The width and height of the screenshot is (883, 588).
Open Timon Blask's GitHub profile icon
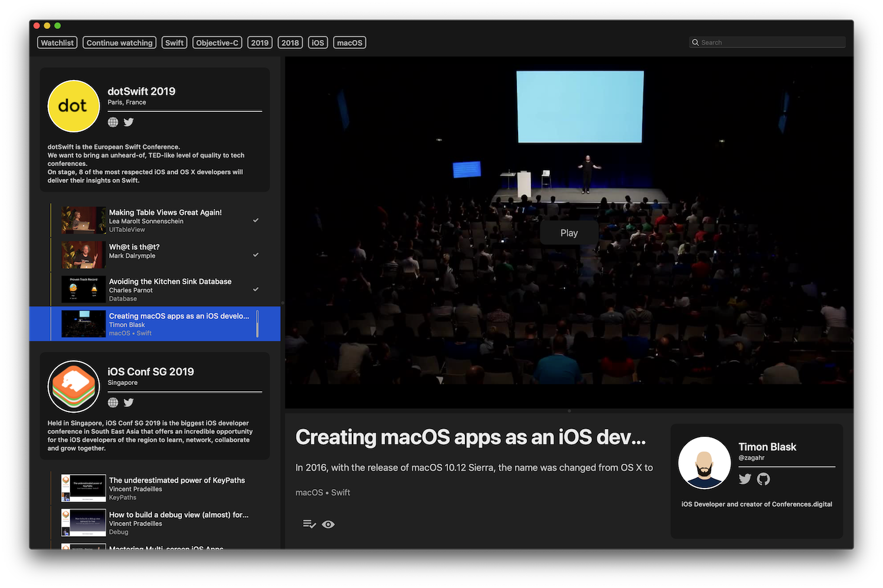[764, 479]
